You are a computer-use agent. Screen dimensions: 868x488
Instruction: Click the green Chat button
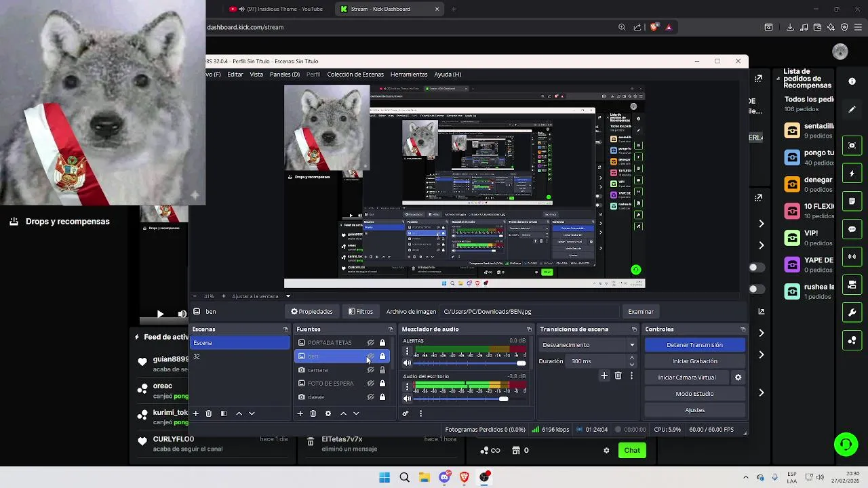[632, 450]
